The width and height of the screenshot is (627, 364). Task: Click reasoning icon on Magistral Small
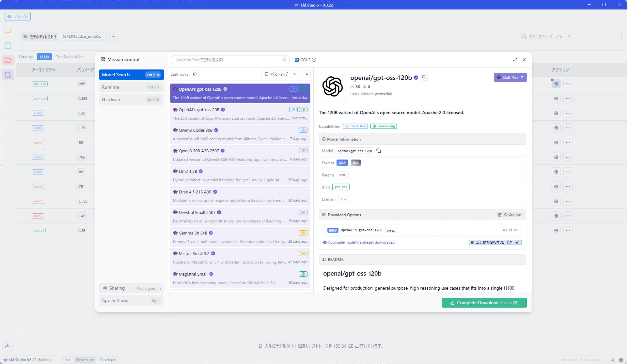[x=303, y=274]
